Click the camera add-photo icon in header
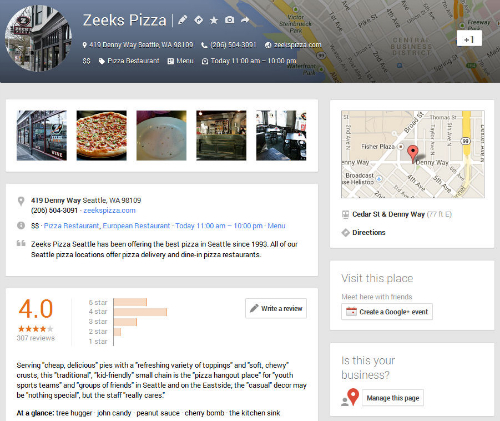This screenshot has width=500, height=421. pos(229,20)
